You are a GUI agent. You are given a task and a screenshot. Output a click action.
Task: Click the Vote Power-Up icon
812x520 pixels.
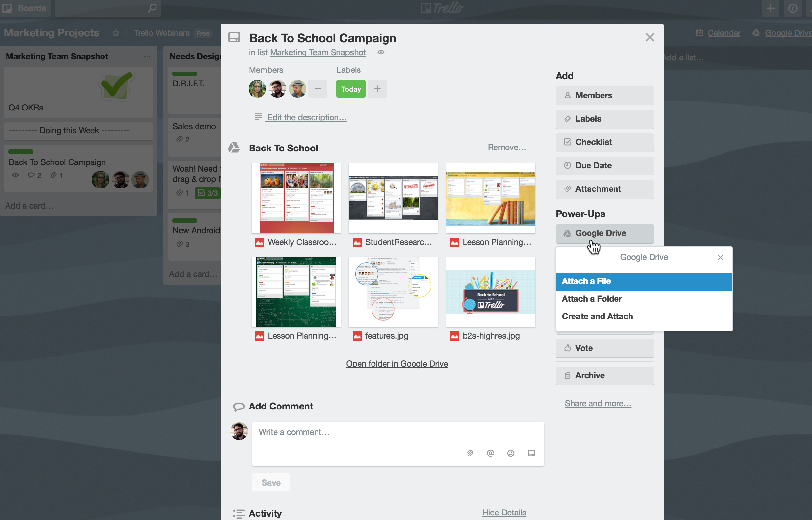[567, 348]
